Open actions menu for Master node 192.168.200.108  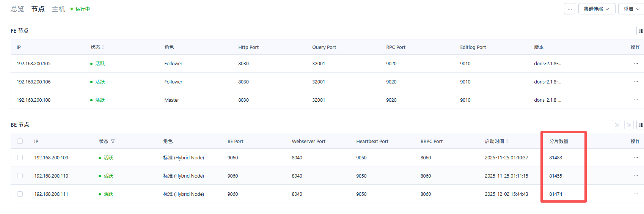click(636, 100)
